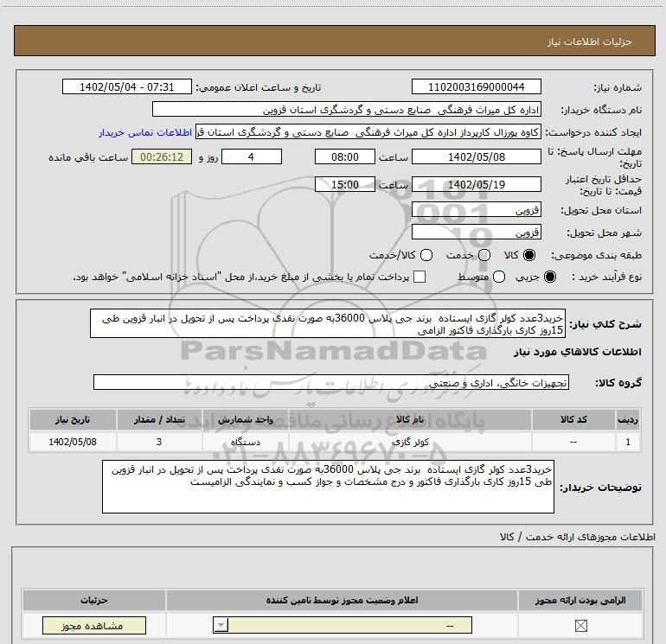The width and height of the screenshot is (666, 644).
Task: Click the -- item code cell in the کولر گازی row
Action: [573, 442]
